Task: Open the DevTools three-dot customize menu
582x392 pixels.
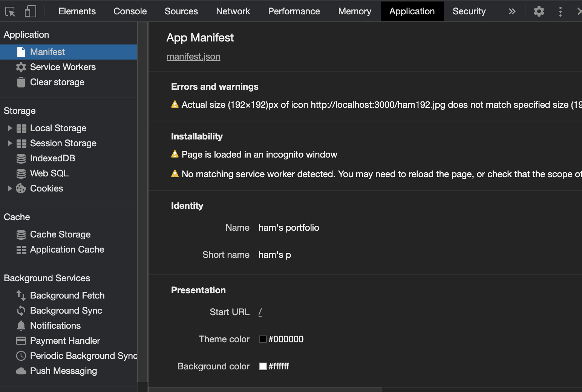Action: tap(561, 11)
